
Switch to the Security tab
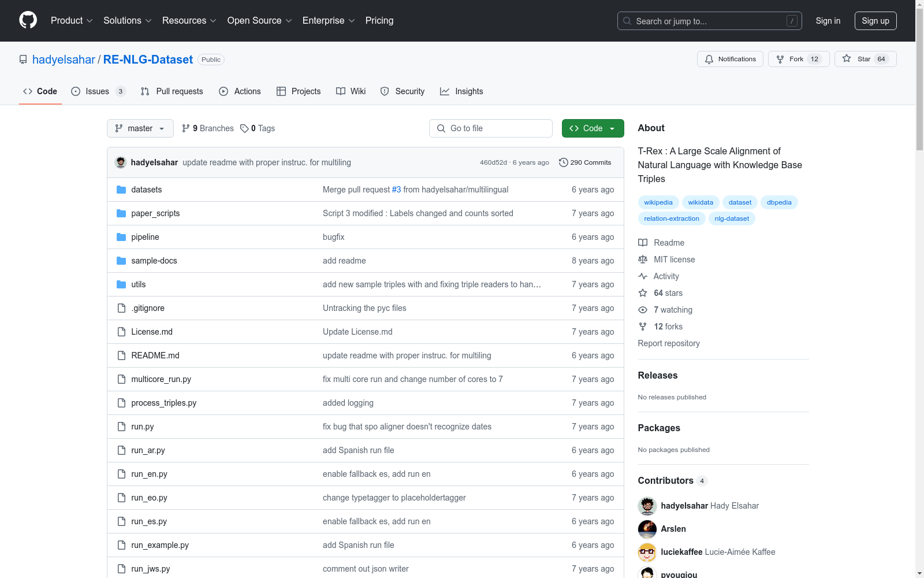403,91
